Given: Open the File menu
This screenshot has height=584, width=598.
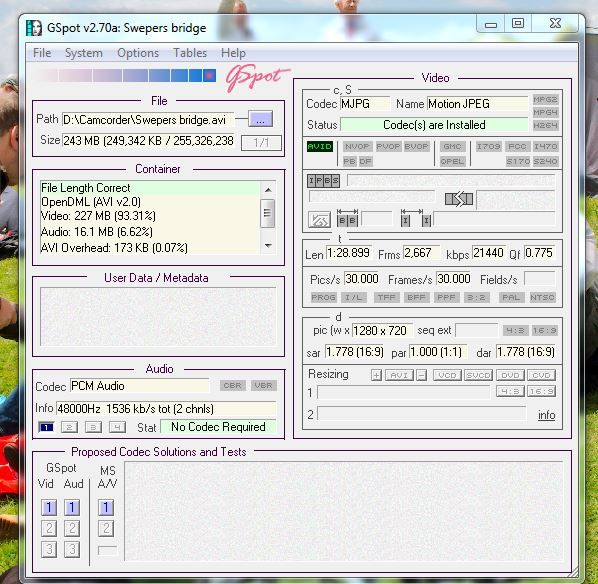Looking at the screenshot, I should click(42, 53).
